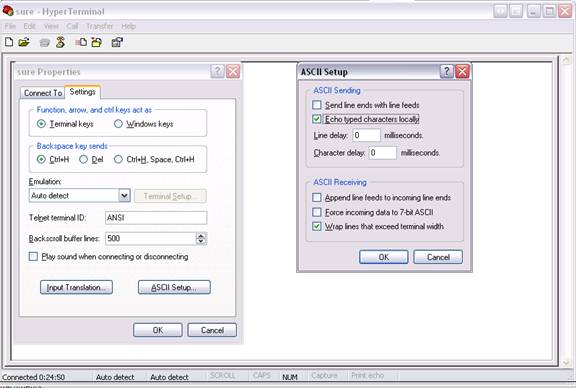Screen dimensions: 576x388
Task: Open the Call menu
Action: [72, 26]
